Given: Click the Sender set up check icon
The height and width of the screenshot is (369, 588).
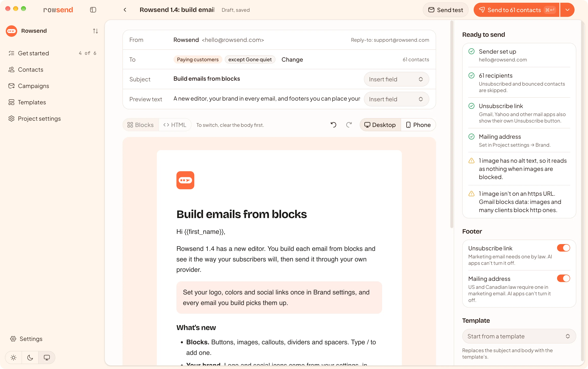Looking at the screenshot, I should coord(471,51).
